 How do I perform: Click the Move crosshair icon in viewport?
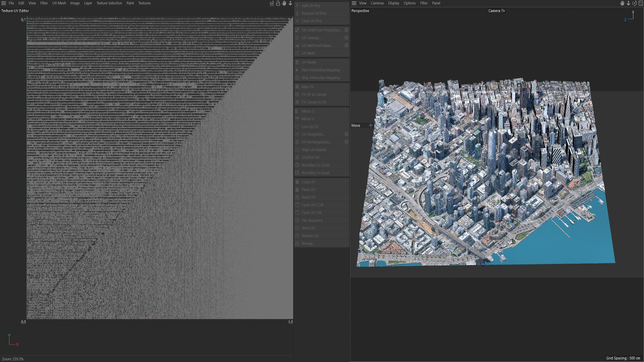click(x=371, y=125)
